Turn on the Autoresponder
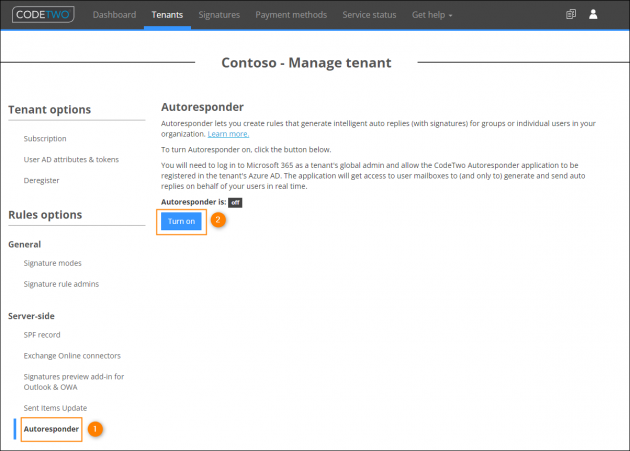The height and width of the screenshot is (451, 630). 181,221
